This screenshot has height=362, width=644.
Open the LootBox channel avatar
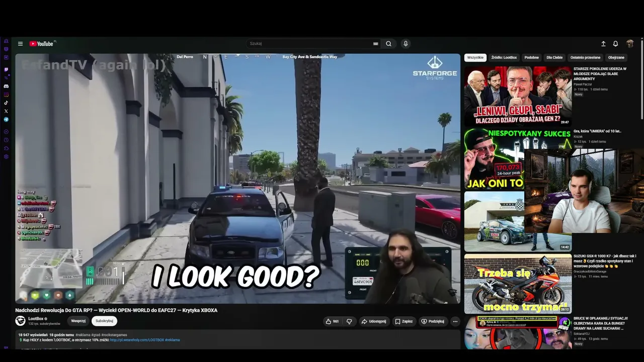pyautogui.click(x=20, y=321)
